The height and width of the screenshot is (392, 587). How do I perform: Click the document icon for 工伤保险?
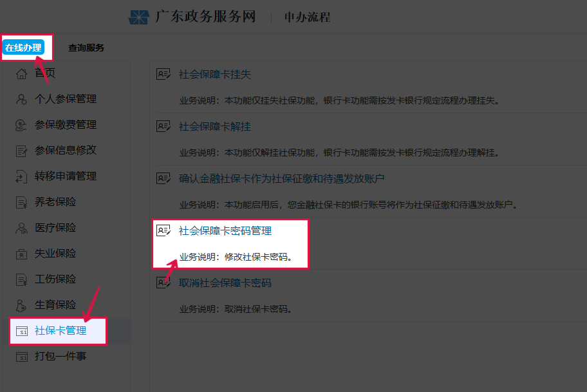[x=21, y=280]
